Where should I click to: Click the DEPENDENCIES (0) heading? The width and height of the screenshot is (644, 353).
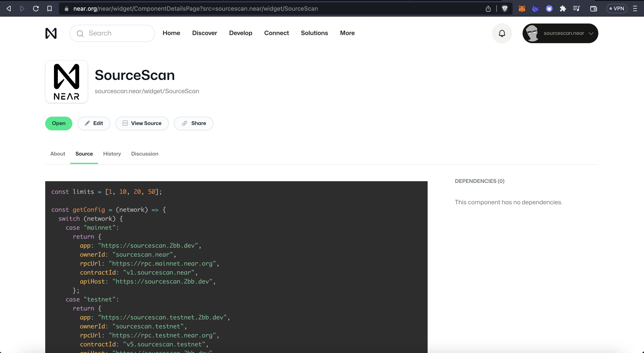point(479,181)
